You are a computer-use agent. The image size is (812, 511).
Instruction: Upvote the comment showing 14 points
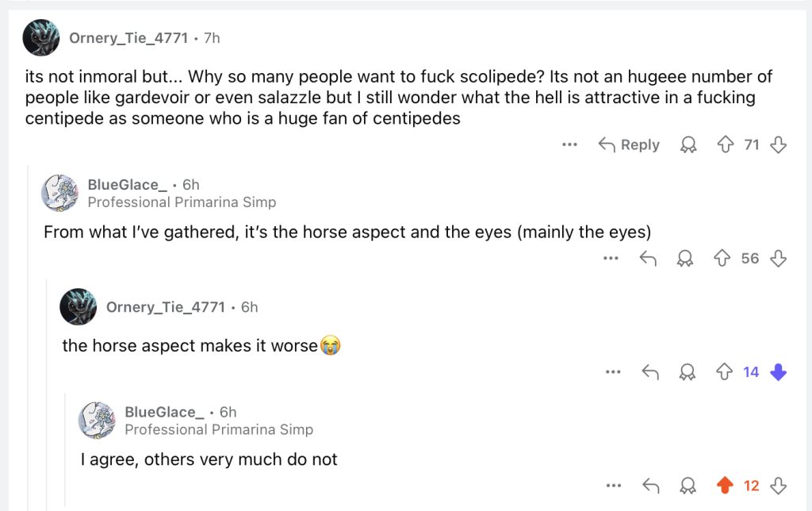pos(724,371)
